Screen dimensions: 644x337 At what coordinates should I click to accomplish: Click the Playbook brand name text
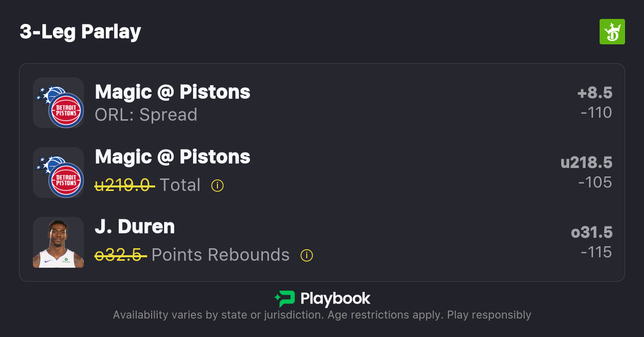click(x=335, y=299)
